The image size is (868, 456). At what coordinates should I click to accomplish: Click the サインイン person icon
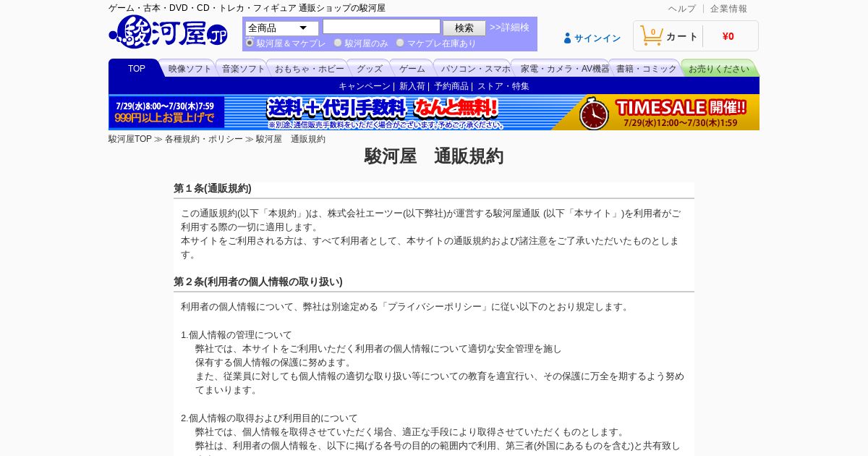tap(568, 38)
